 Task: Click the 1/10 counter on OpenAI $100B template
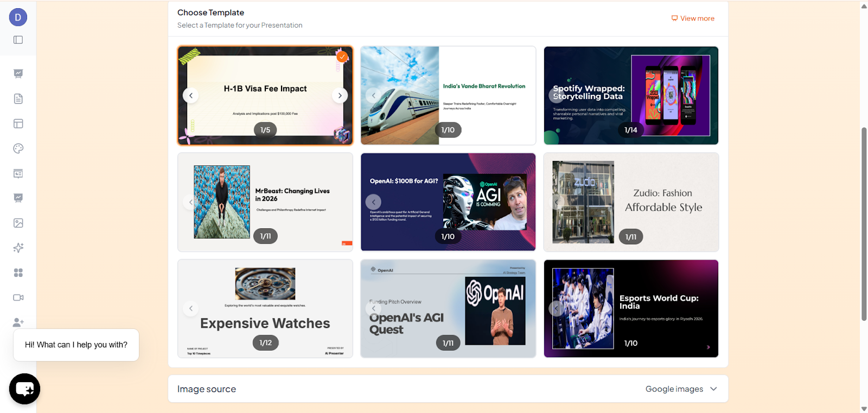tap(448, 237)
